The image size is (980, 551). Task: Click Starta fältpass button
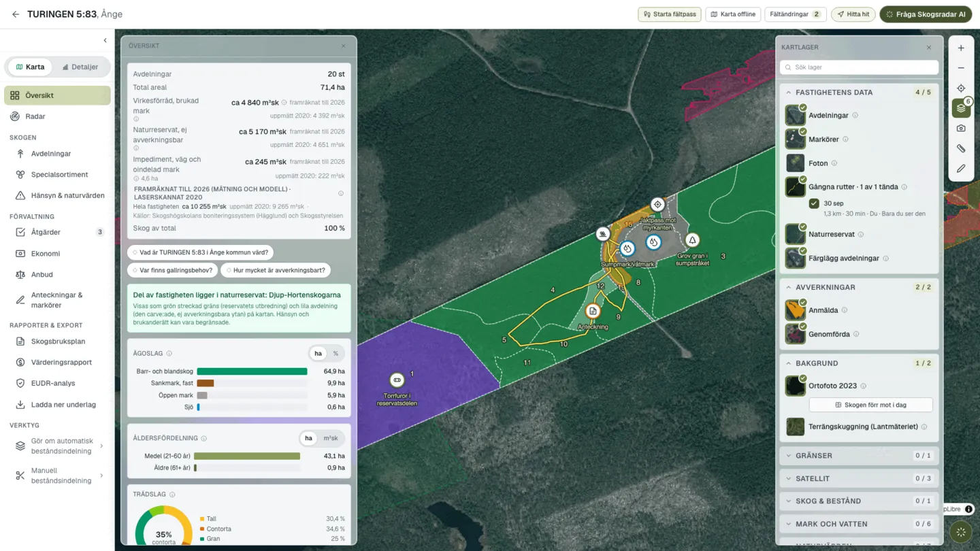670,14
